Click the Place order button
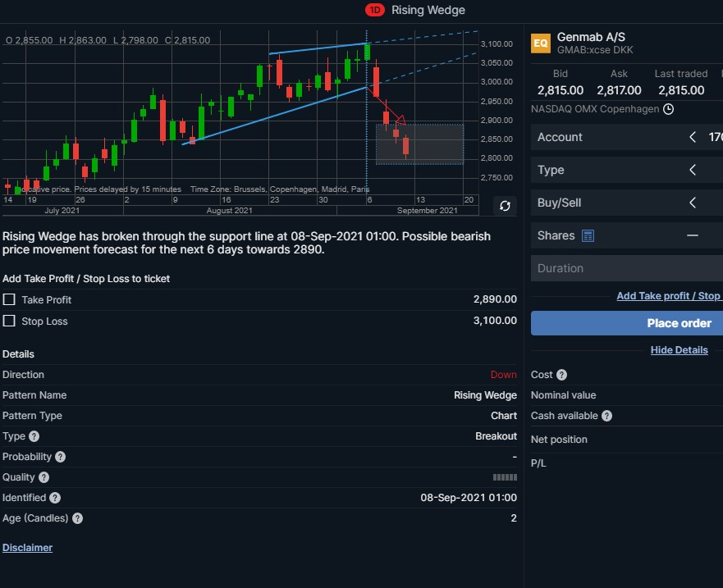 coord(627,323)
